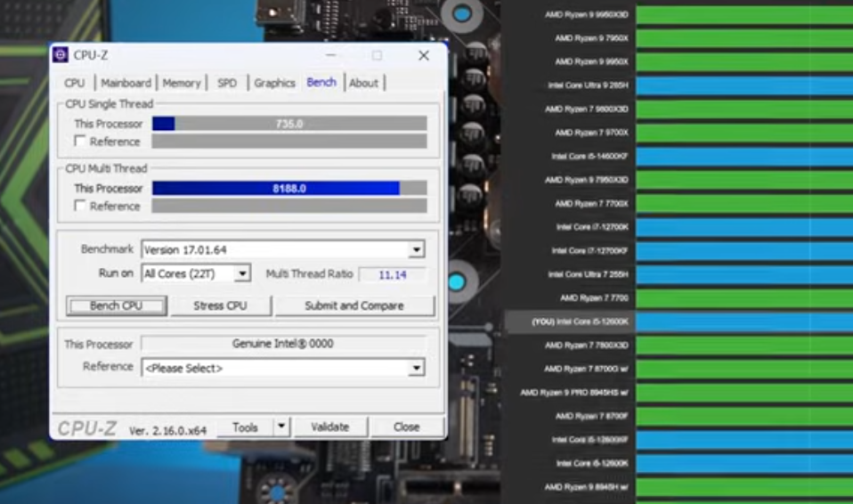Screen dimensions: 853x504
Task: Click the Validate button
Action: click(330, 427)
